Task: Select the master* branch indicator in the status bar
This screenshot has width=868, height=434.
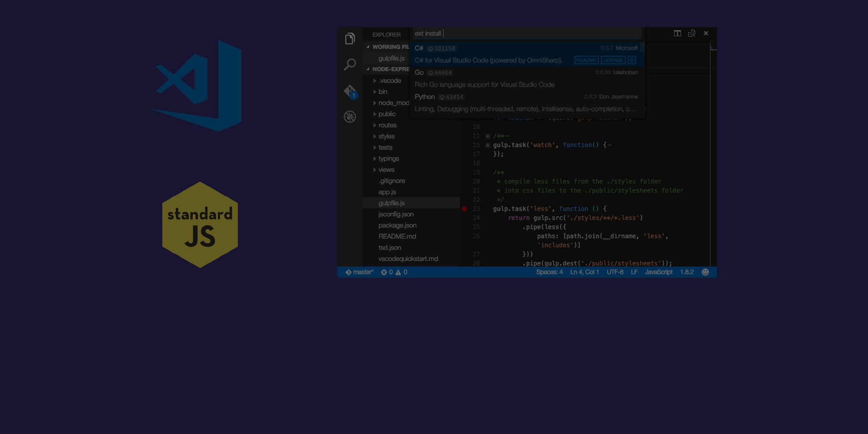Action: click(x=359, y=272)
